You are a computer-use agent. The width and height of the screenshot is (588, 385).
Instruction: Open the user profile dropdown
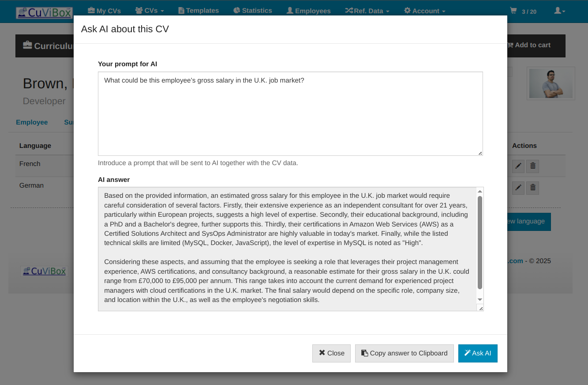click(559, 11)
